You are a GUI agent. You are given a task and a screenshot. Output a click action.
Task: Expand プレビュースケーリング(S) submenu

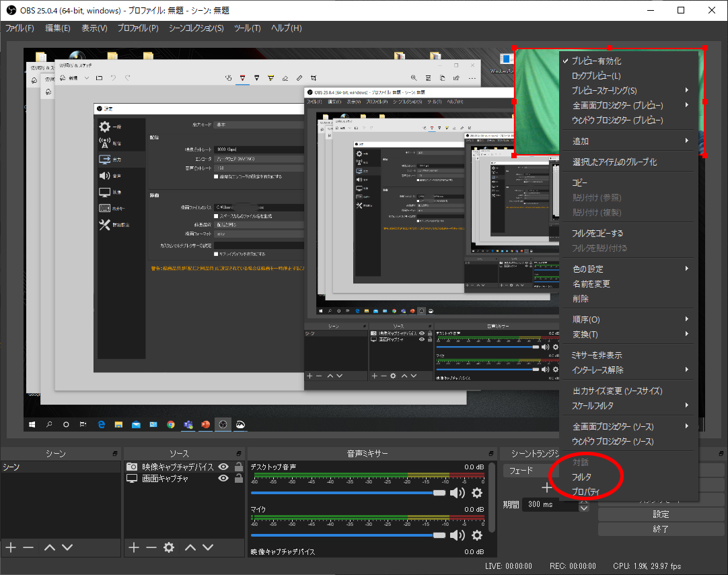(x=629, y=91)
